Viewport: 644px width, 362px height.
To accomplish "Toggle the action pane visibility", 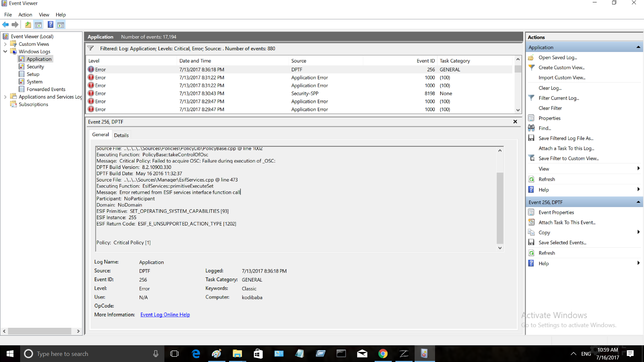I will point(60,24).
